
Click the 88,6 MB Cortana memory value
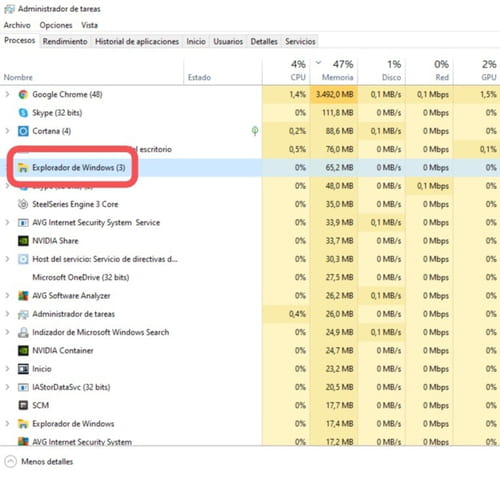coord(339,131)
